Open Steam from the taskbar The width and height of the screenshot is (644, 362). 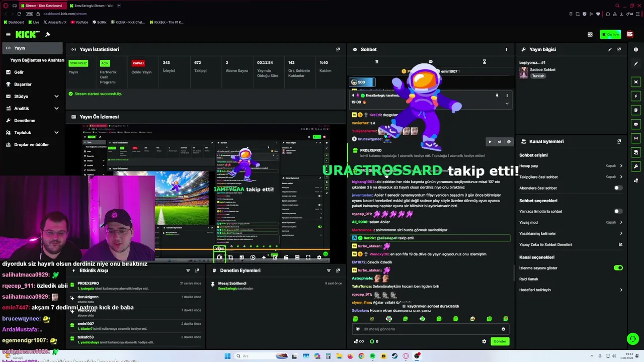(394, 356)
